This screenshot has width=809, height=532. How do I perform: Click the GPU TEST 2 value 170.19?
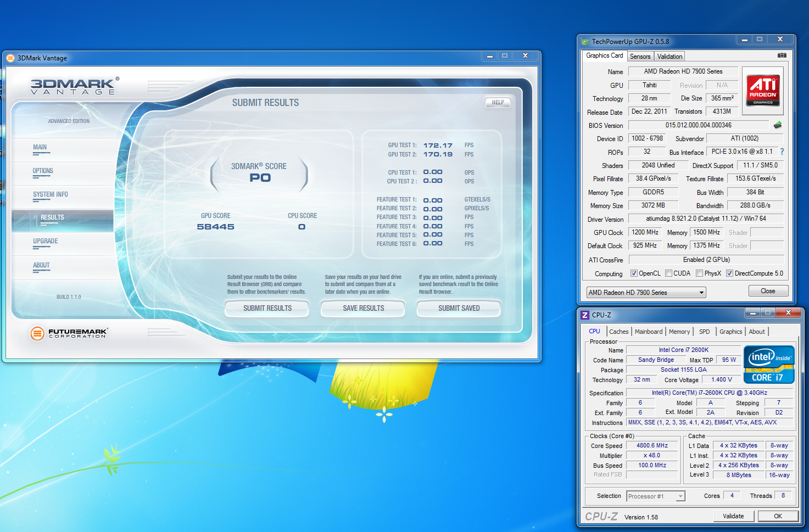(x=438, y=154)
